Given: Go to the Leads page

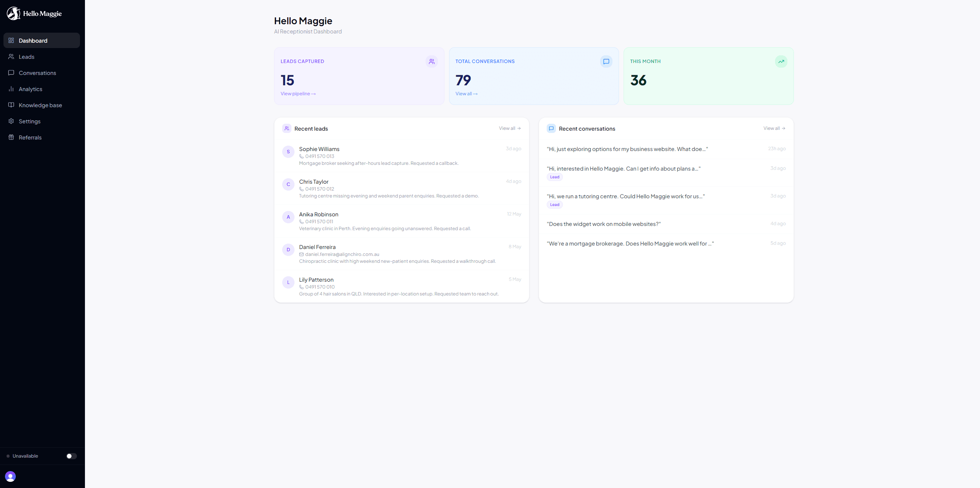Looking at the screenshot, I should pyautogui.click(x=42, y=56).
